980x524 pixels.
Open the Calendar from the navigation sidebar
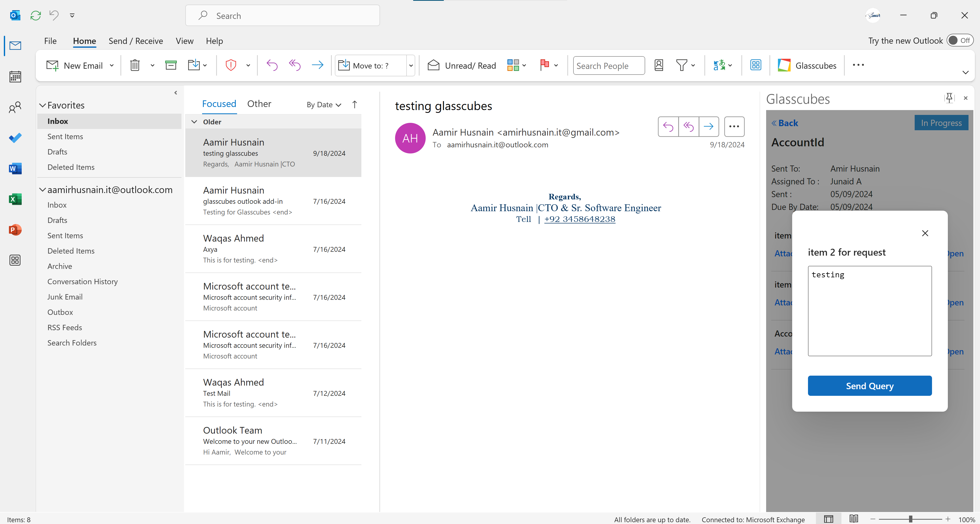pos(15,77)
